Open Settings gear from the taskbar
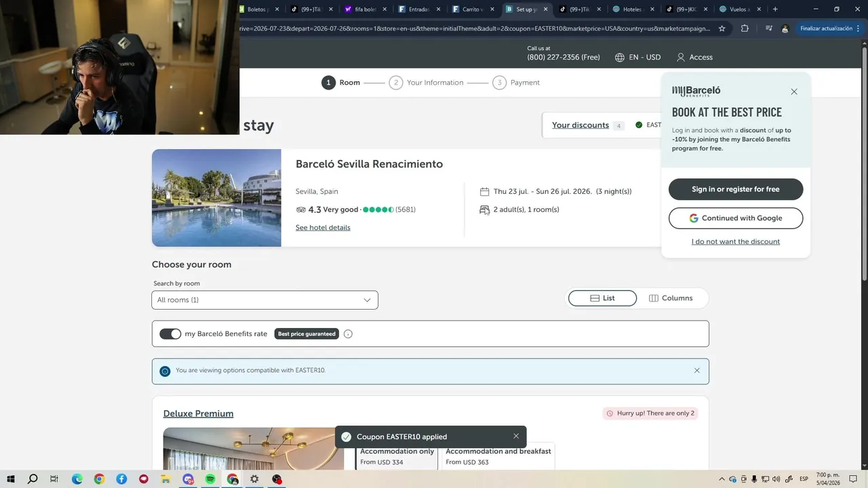 click(254, 479)
